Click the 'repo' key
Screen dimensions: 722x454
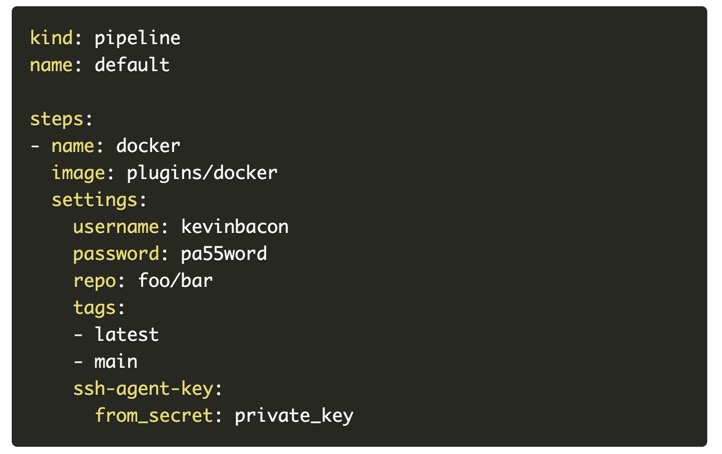point(94,281)
